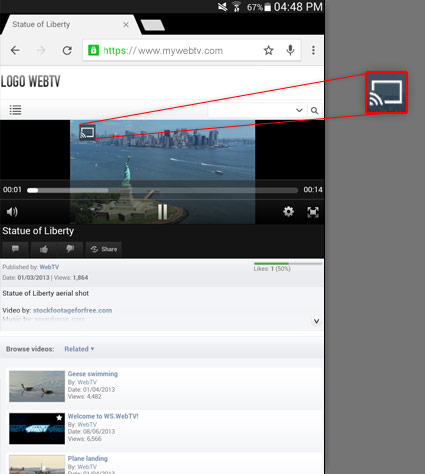This screenshot has width=425, height=474.
Task: Click the Share button
Action: (x=104, y=249)
